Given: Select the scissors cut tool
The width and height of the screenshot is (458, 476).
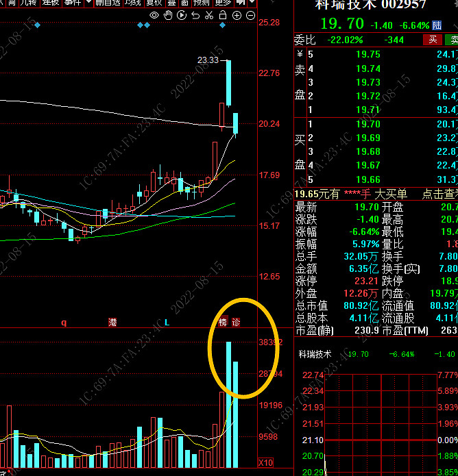Looking at the screenshot, I should coord(208,15).
